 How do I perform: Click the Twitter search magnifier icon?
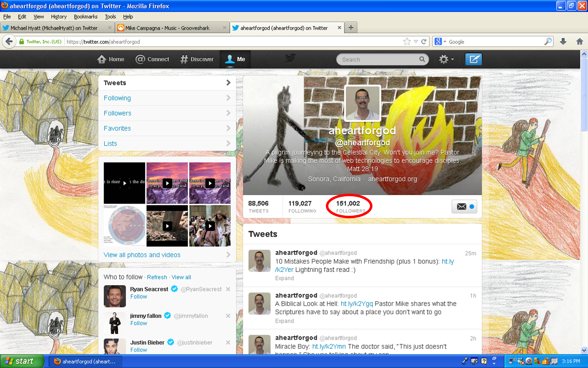click(422, 59)
